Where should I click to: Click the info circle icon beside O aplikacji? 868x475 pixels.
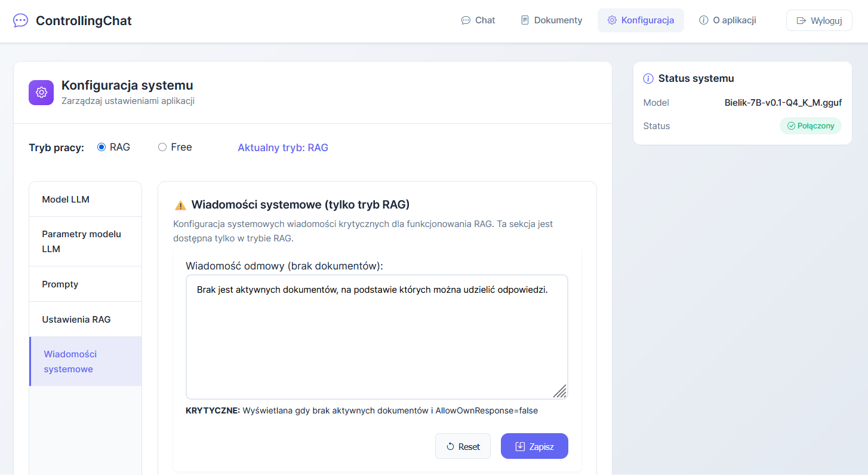[703, 20]
